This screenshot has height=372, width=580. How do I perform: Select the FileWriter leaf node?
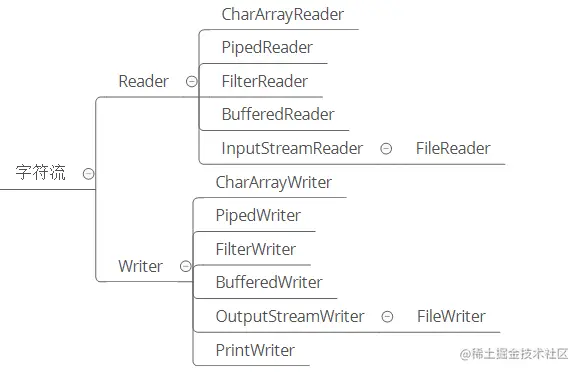point(451,317)
